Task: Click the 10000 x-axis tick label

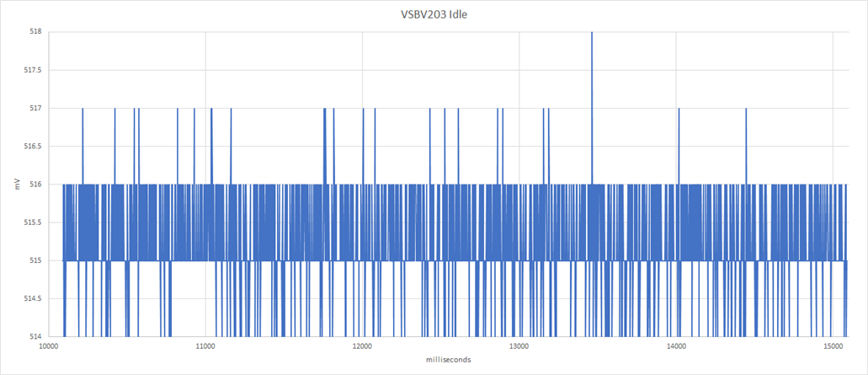Action: (x=48, y=346)
